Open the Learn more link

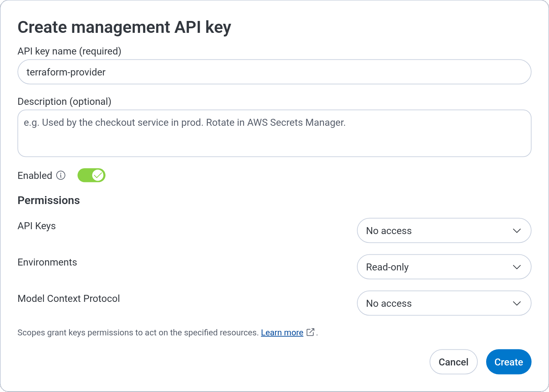(x=282, y=333)
